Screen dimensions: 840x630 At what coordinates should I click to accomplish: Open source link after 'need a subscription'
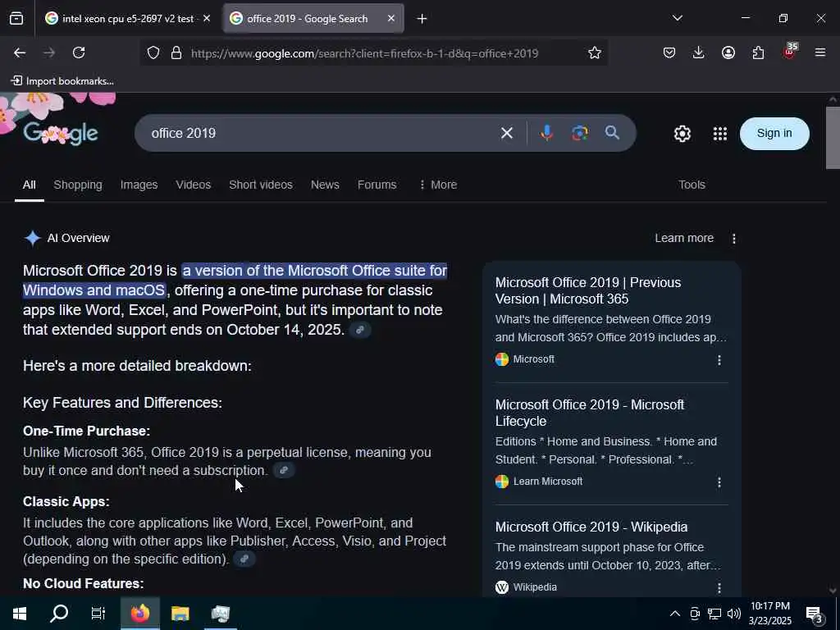click(284, 470)
